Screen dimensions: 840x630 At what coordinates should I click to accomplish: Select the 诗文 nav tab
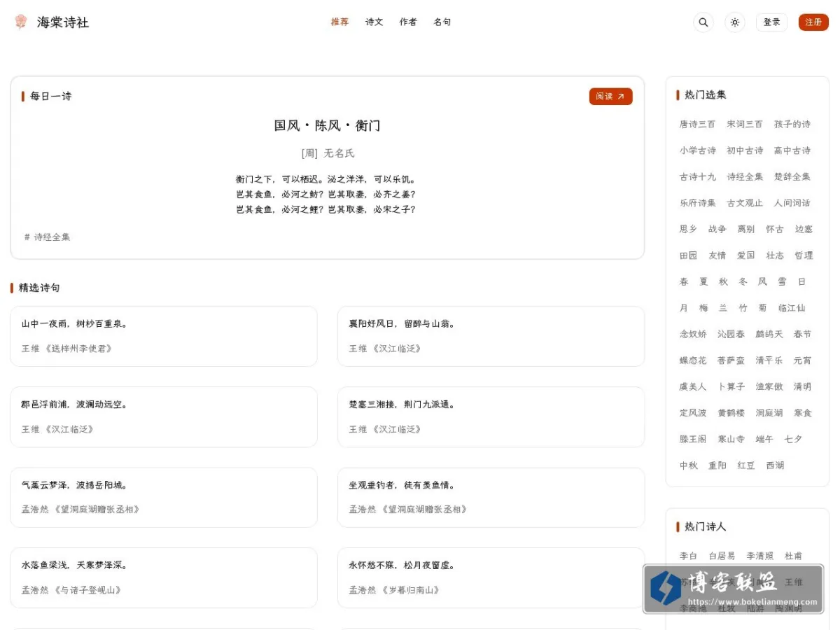[x=374, y=22]
